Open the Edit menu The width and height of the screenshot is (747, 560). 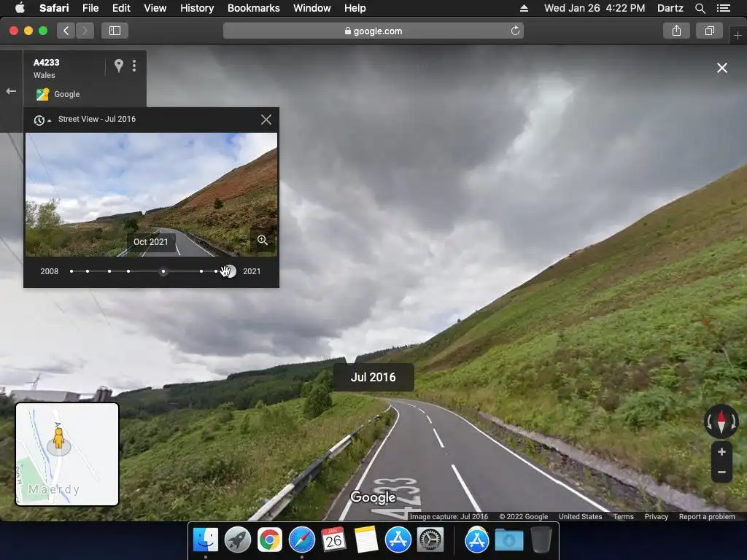click(x=121, y=8)
